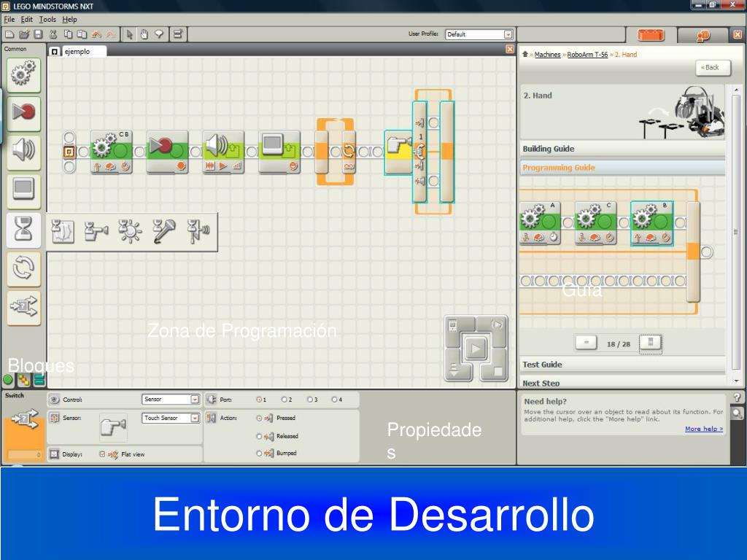Open the Help menu
The image size is (747, 560).
pos(69,20)
